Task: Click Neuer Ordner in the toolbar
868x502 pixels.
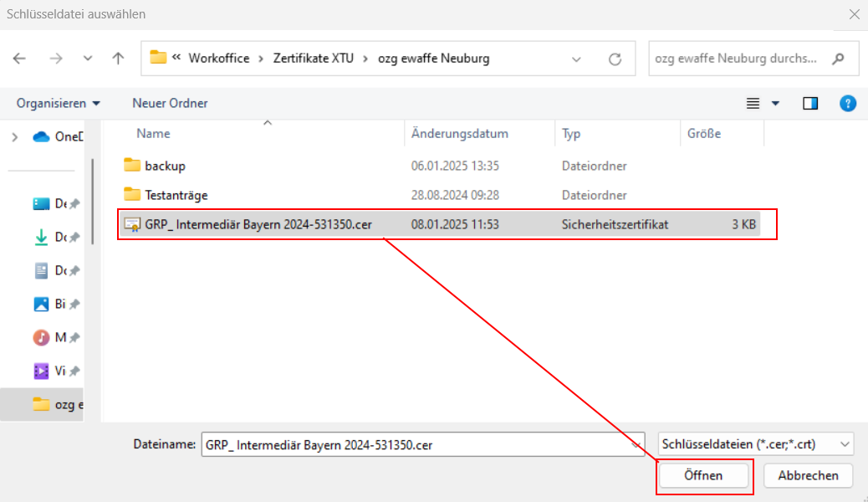Action: point(170,103)
